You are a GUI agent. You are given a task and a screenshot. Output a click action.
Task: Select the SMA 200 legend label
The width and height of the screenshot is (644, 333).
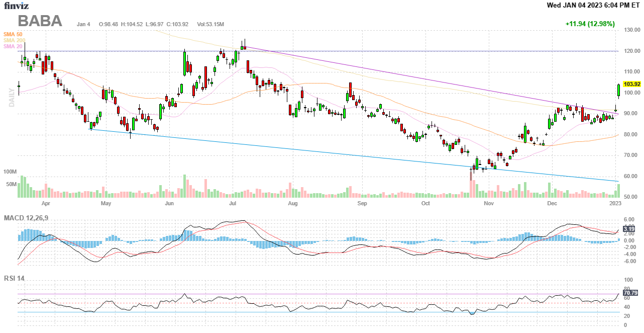(14, 40)
